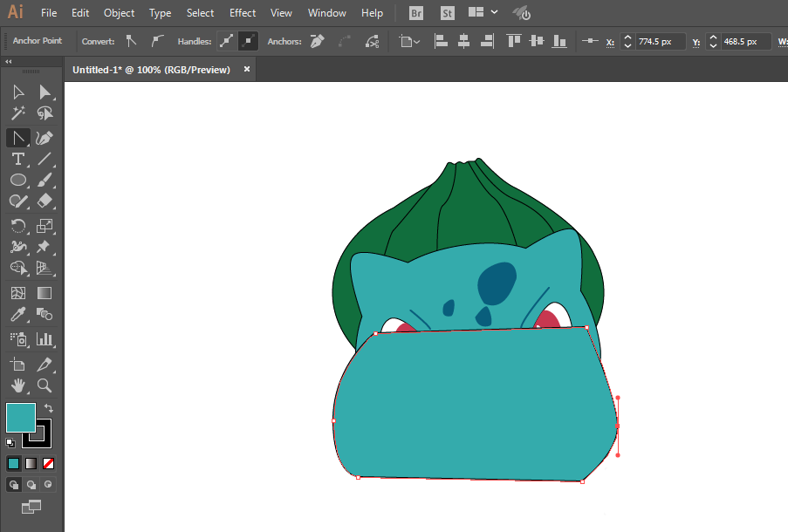The height and width of the screenshot is (532, 788).
Task: Select the Direct Selection tool
Action: pos(45,92)
